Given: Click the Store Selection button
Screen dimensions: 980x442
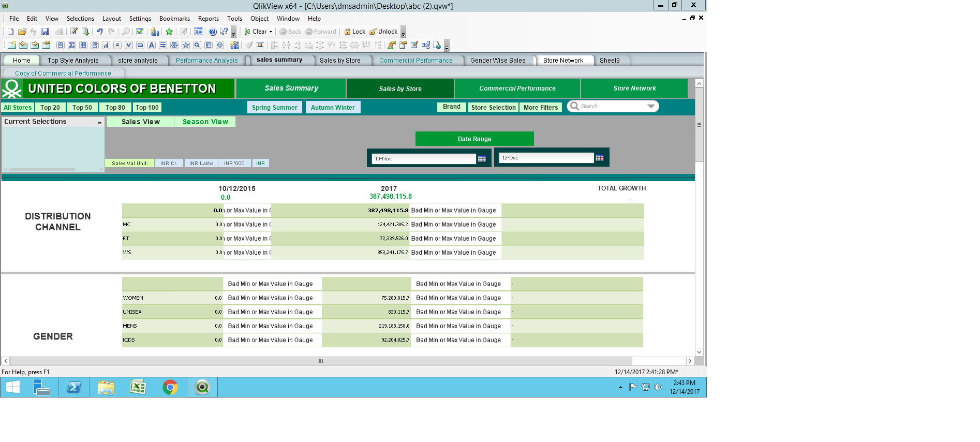Looking at the screenshot, I should point(493,107).
